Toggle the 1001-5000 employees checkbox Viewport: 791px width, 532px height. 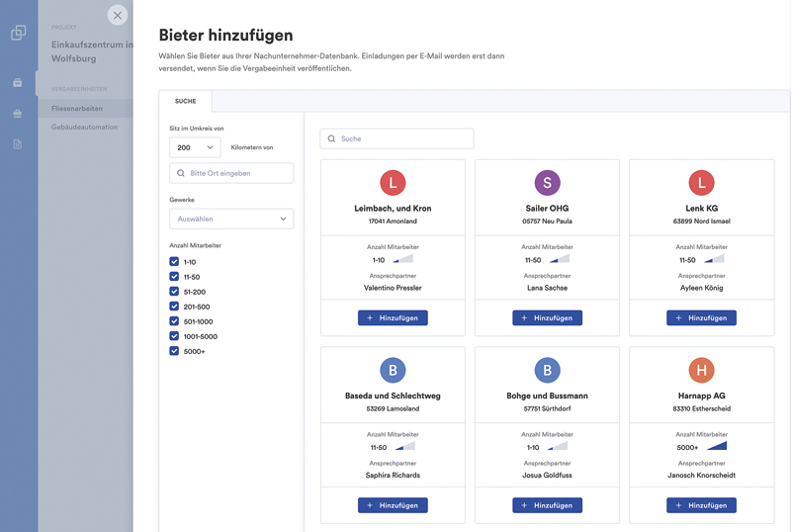pos(175,336)
